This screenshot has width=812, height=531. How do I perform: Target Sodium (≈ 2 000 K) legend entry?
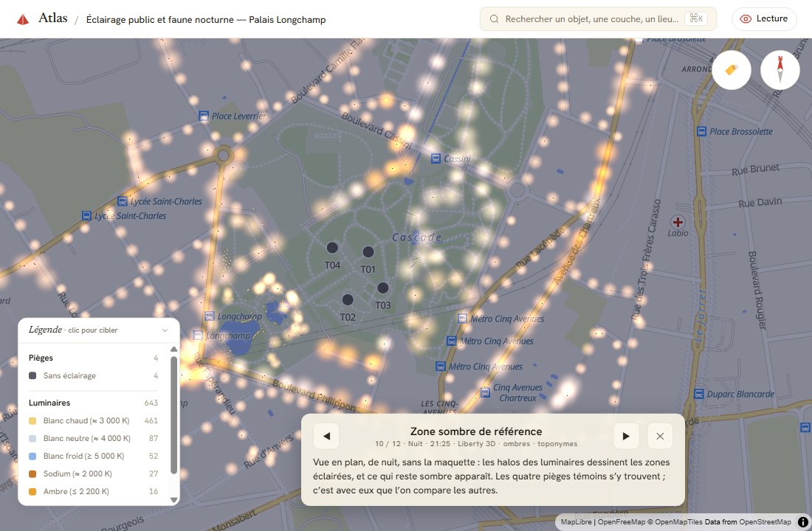point(94,473)
